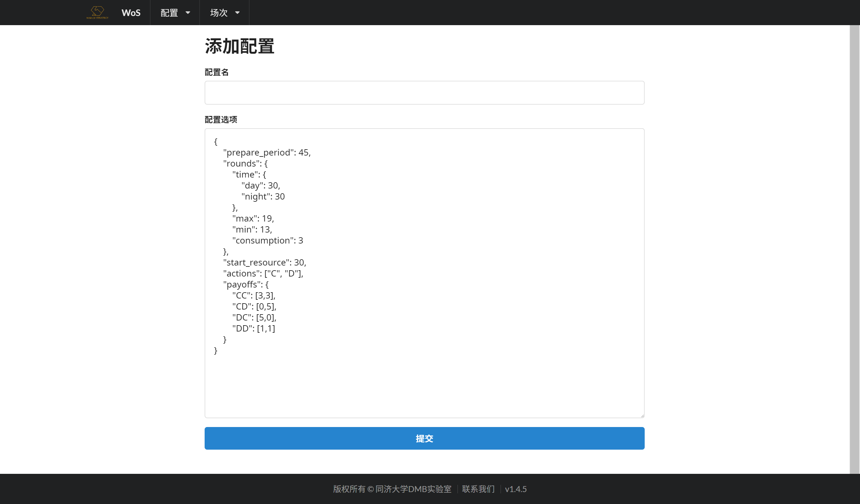Open the WoS home link
The height and width of the screenshot is (504, 860).
[x=131, y=13]
